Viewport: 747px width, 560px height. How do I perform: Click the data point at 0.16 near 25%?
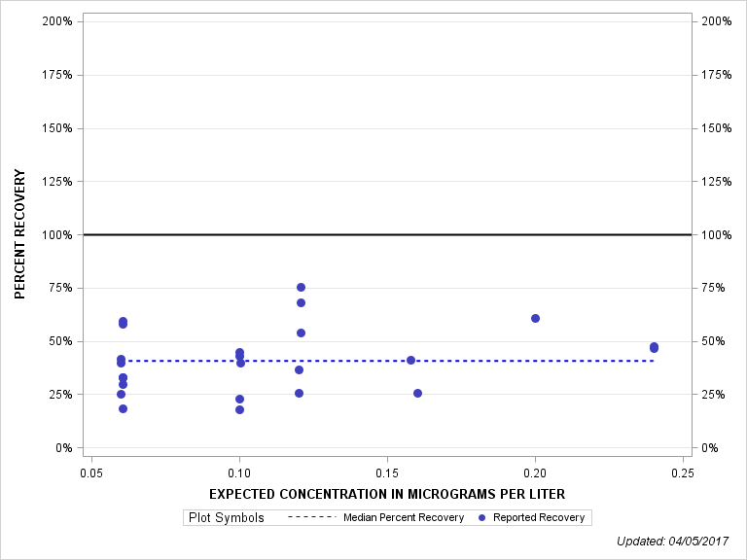click(417, 393)
